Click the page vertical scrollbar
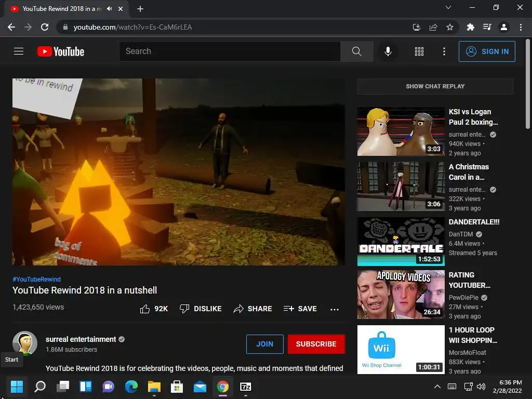The width and height of the screenshot is (532, 399). coord(528,84)
